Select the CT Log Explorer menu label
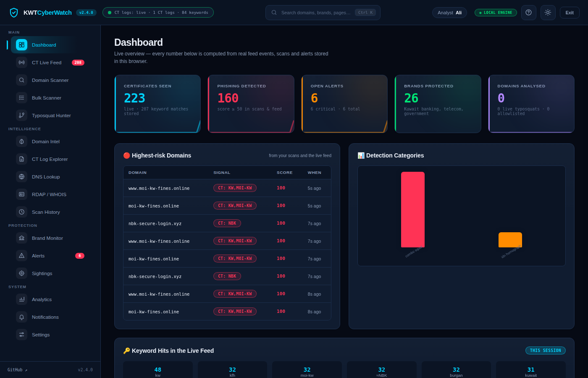Image resolution: width=588 pixels, height=378 pixels. [x=50, y=159]
